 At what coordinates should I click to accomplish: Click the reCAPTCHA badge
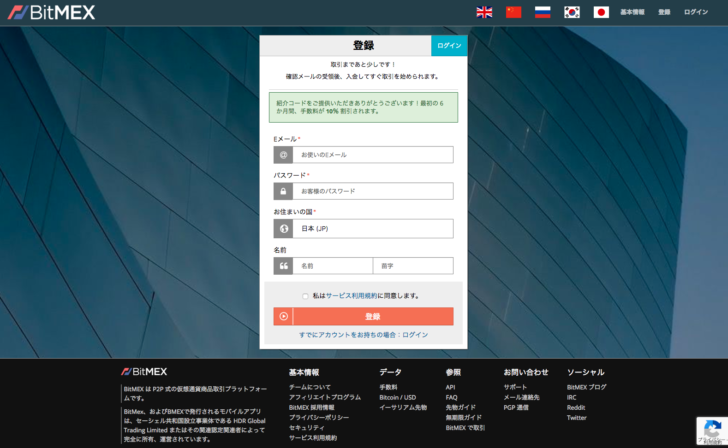pos(712,431)
